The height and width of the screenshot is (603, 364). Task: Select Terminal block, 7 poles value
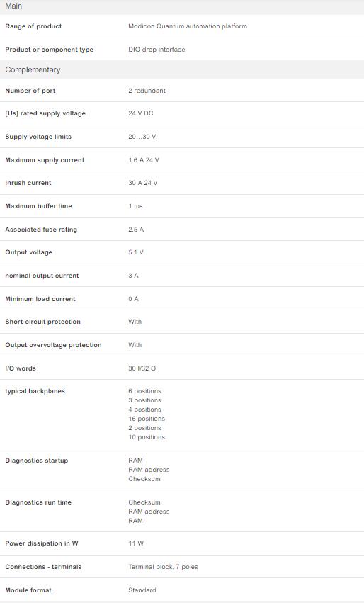tap(163, 567)
